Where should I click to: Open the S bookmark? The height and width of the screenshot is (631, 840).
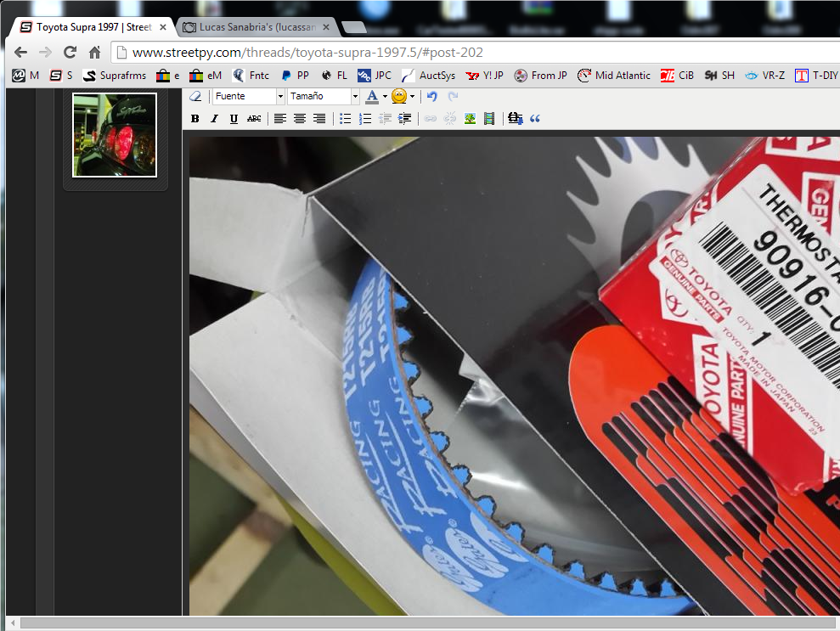pyautogui.click(x=61, y=76)
